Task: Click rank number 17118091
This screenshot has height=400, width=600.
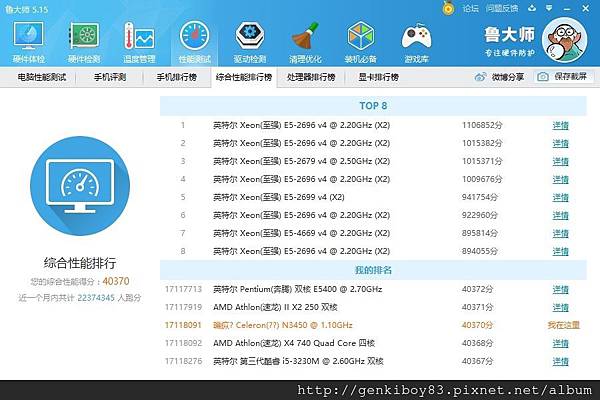Action: tap(183, 325)
